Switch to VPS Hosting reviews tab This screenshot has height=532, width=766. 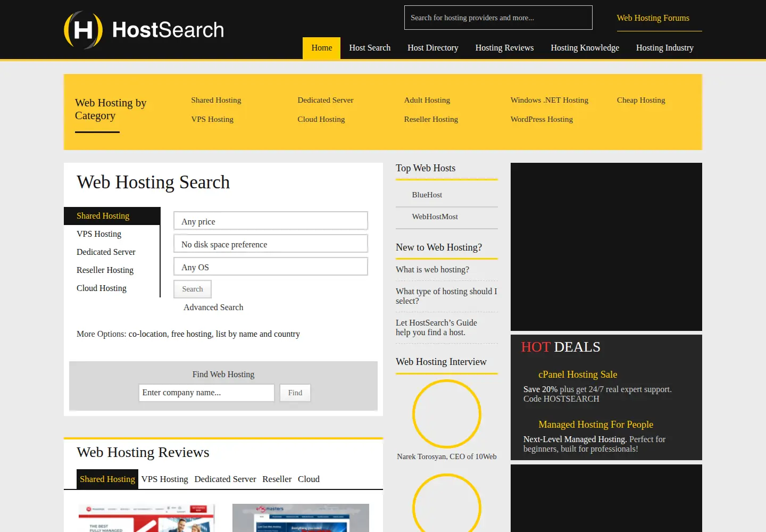pyautogui.click(x=165, y=479)
